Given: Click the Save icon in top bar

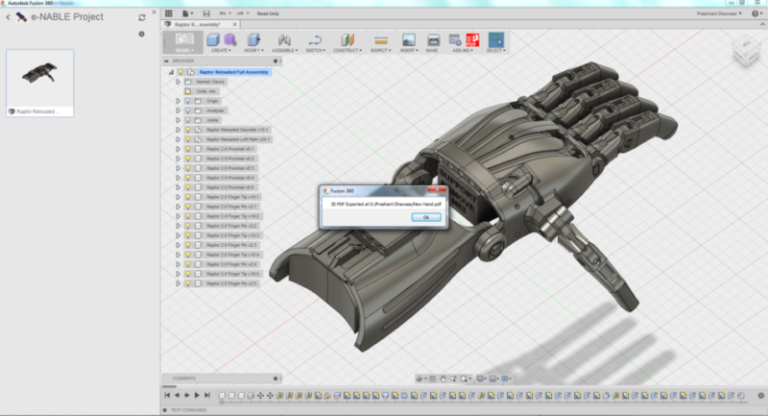Looking at the screenshot, I should [x=206, y=14].
